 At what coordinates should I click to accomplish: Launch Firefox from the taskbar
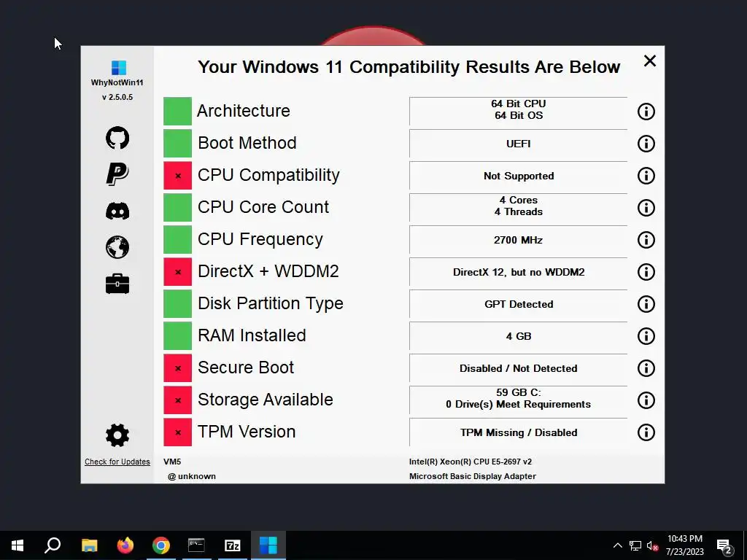tap(125, 545)
